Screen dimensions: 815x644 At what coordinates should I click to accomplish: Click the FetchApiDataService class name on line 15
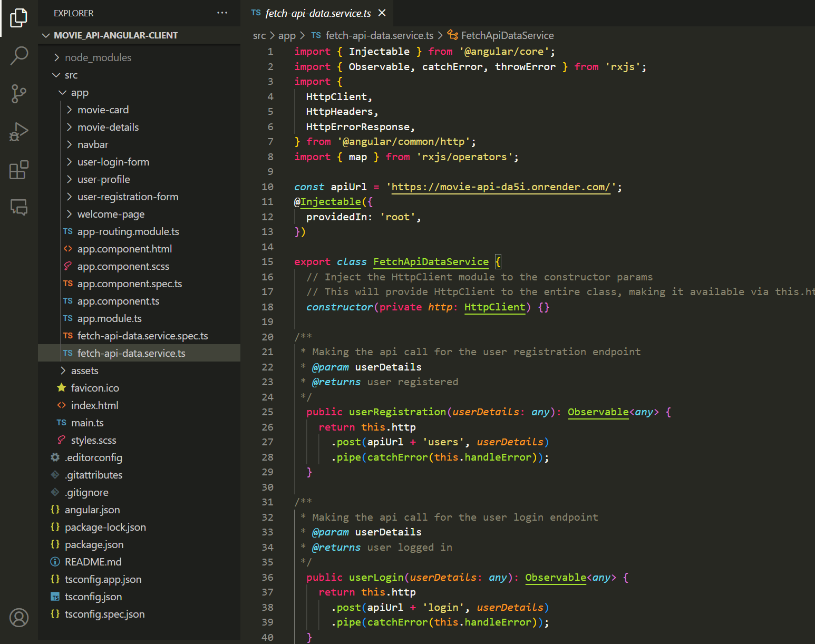coord(431,262)
